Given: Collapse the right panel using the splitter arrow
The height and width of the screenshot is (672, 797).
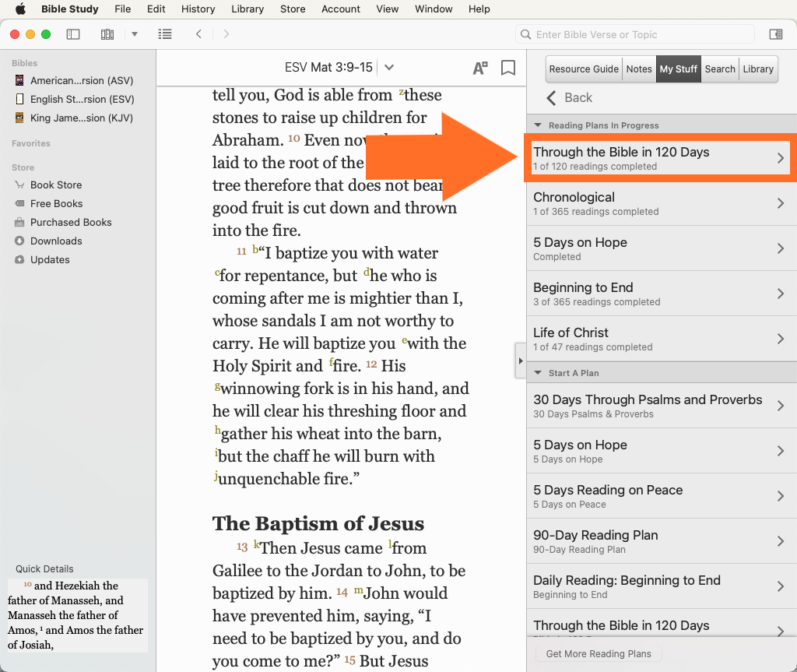Looking at the screenshot, I should tap(520, 361).
